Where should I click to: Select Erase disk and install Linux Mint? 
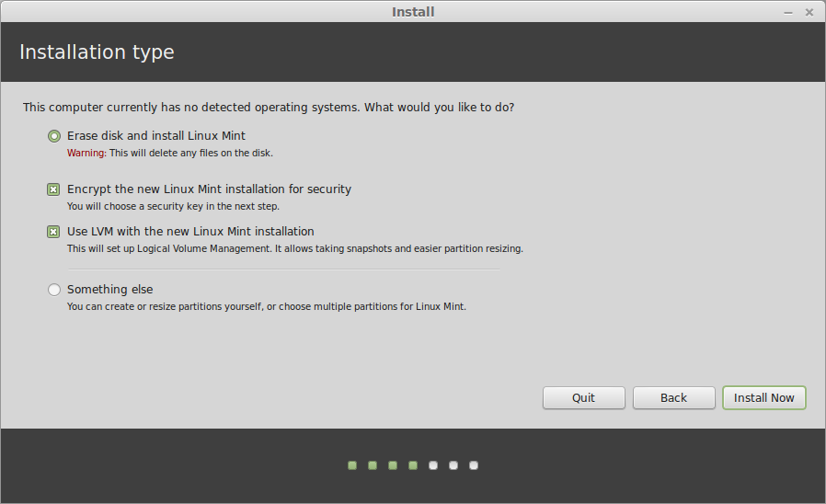(x=53, y=136)
